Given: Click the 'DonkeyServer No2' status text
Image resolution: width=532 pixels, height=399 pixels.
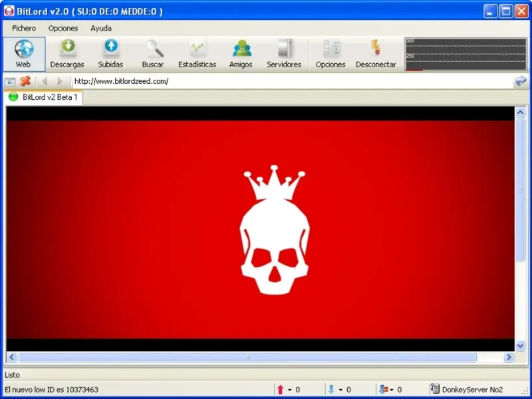Looking at the screenshot, I should coord(472,390).
